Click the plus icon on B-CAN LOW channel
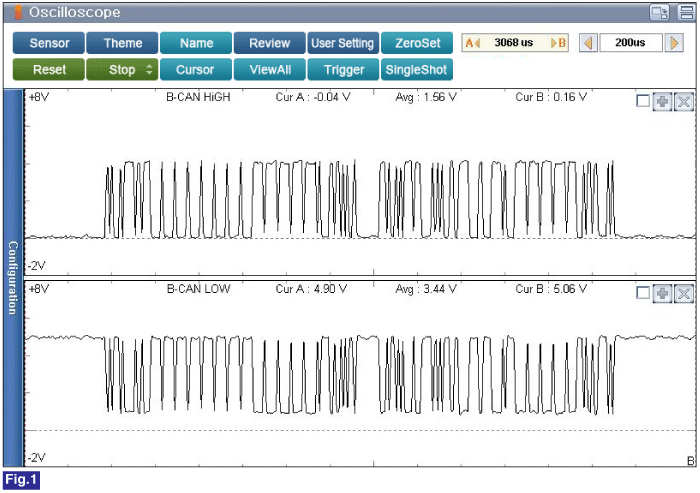 [662, 293]
